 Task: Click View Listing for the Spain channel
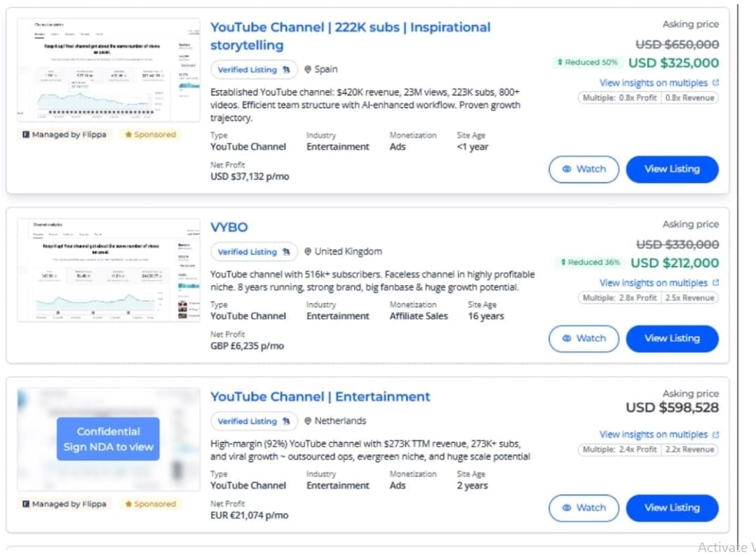672,169
